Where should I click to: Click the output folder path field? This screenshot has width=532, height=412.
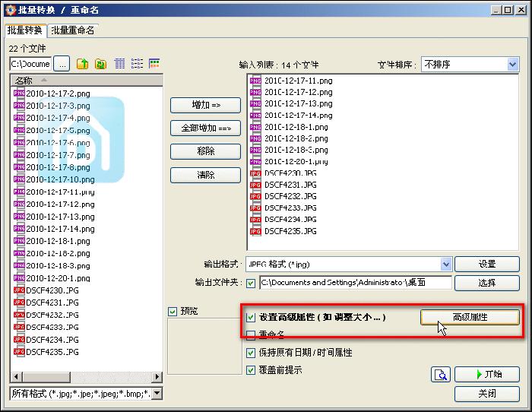click(356, 282)
